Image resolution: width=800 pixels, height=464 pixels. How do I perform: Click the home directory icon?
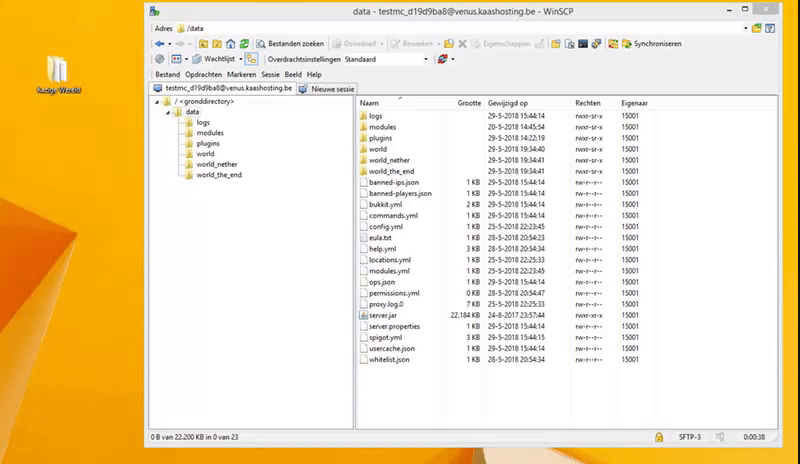[231, 44]
